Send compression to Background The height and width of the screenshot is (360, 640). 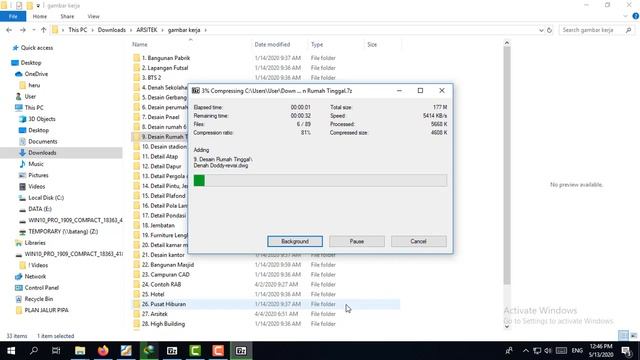(295, 241)
